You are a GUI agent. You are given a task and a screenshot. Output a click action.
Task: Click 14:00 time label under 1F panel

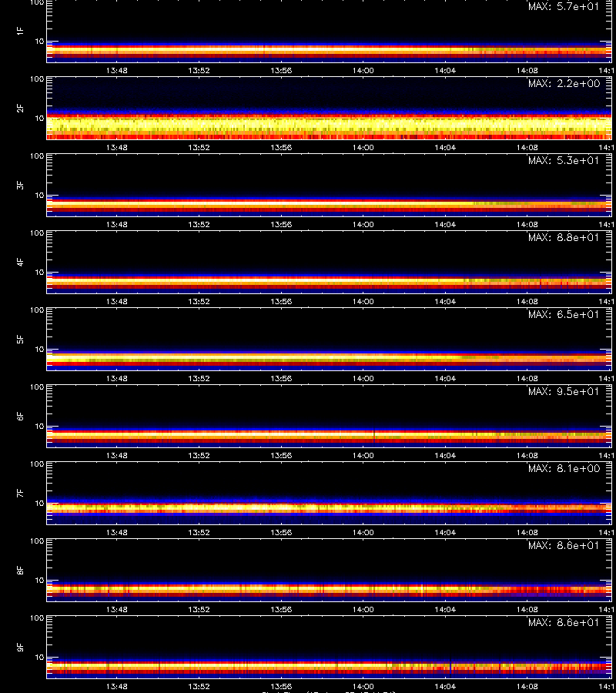(x=363, y=70)
